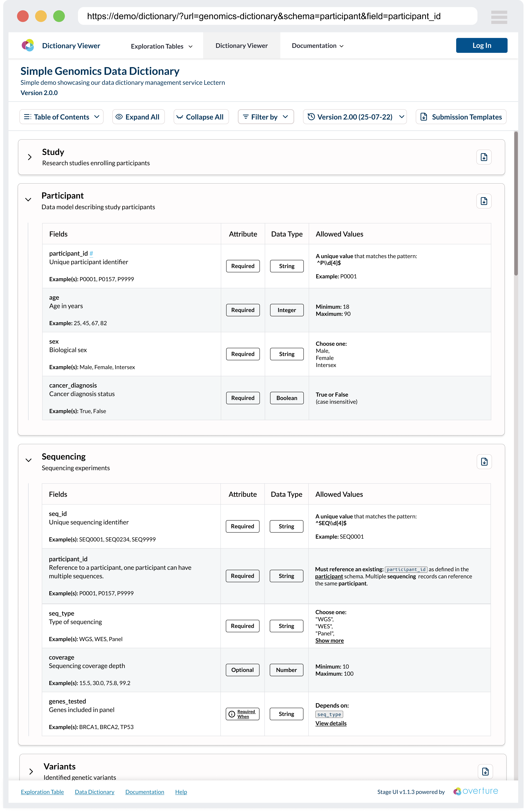The height and width of the screenshot is (812, 526).
Task: Open the Table of Contents dropdown
Action: tap(61, 117)
